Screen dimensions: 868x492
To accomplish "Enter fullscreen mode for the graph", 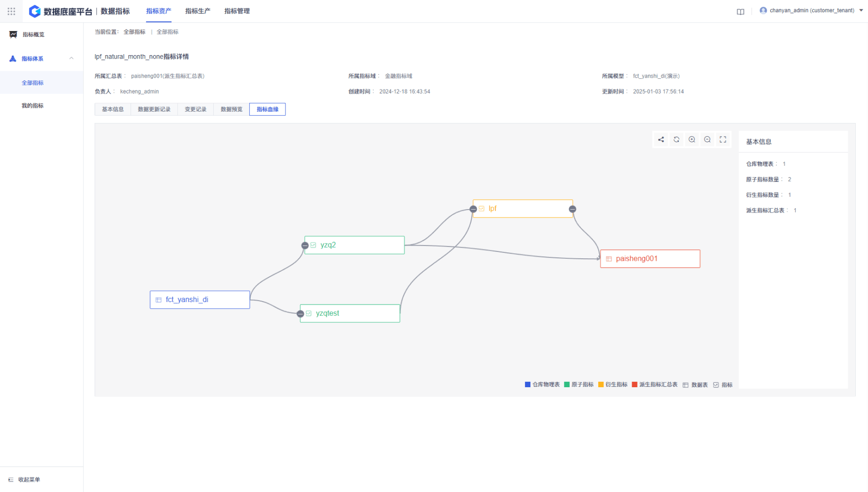I will point(723,140).
